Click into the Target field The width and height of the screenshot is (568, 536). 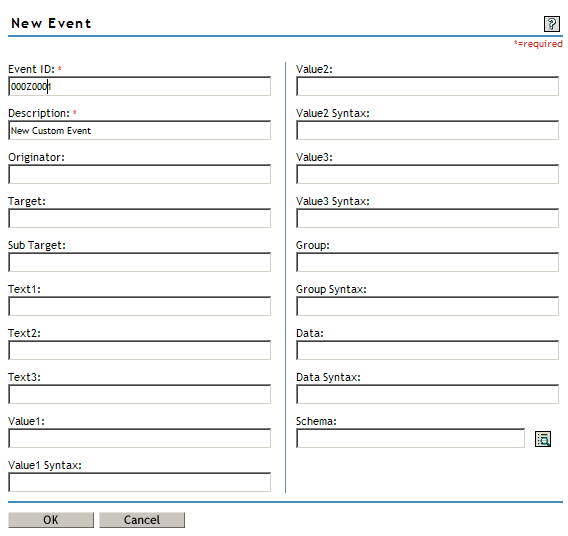point(139,218)
